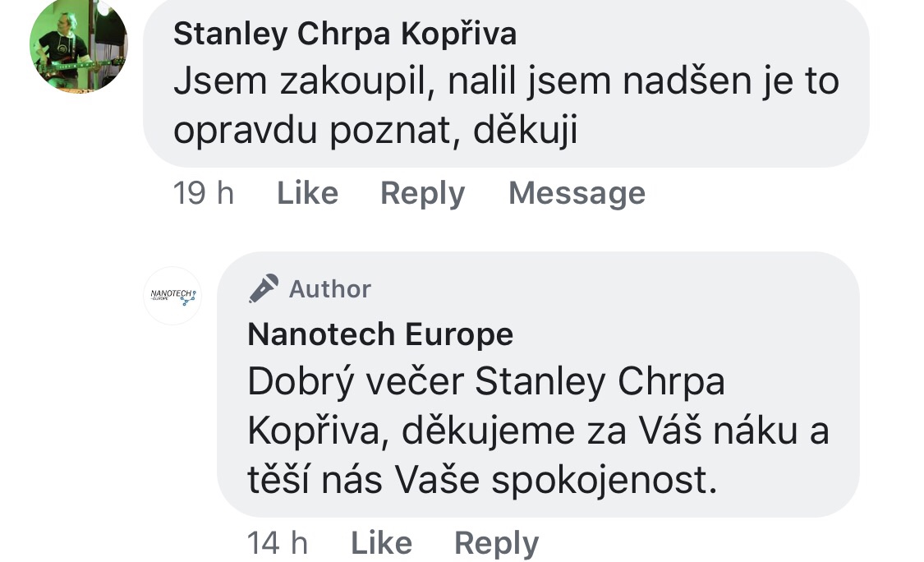The height and width of the screenshot is (562, 924).
Task: Click the microphone Author badge icon
Action: coord(264,288)
